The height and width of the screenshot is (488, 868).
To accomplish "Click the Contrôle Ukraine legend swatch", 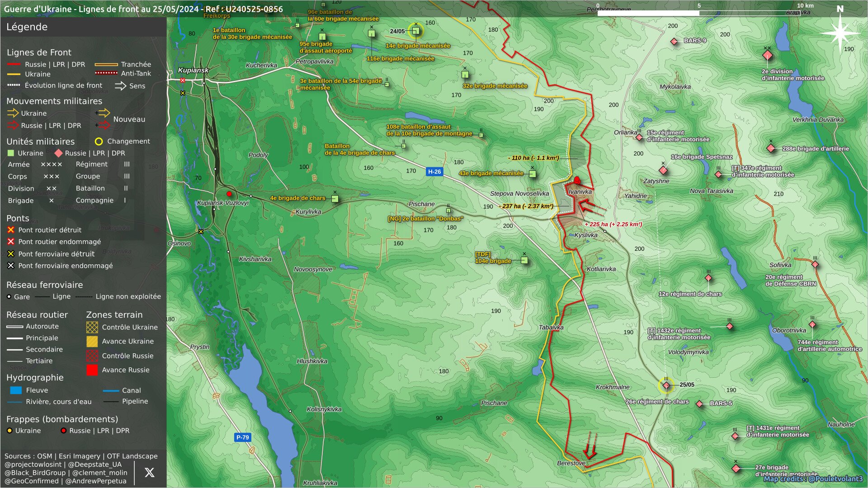I will click(92, 327).
